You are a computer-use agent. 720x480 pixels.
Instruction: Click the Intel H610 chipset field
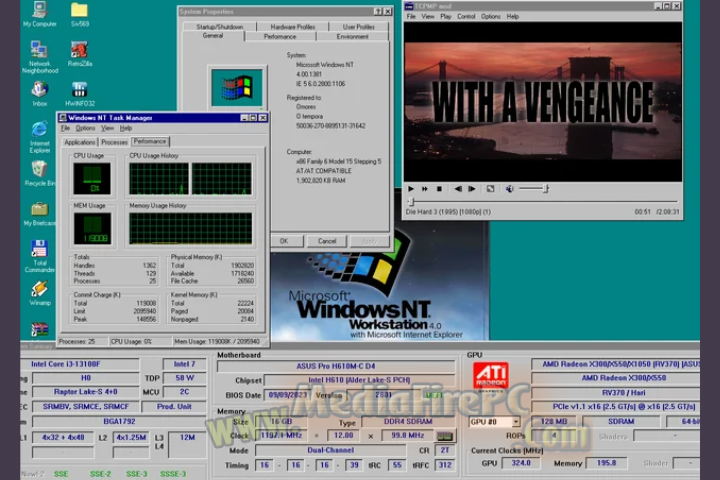pos(359,380)
